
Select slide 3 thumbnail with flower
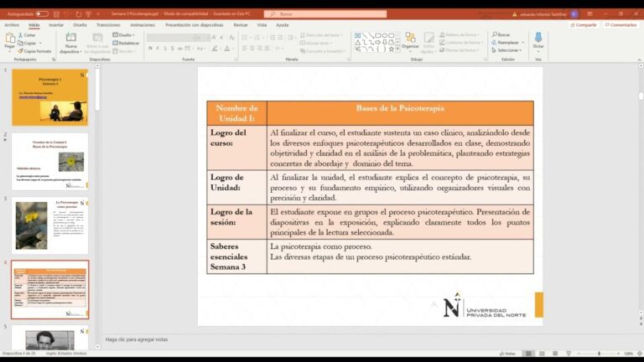(49, 225)
